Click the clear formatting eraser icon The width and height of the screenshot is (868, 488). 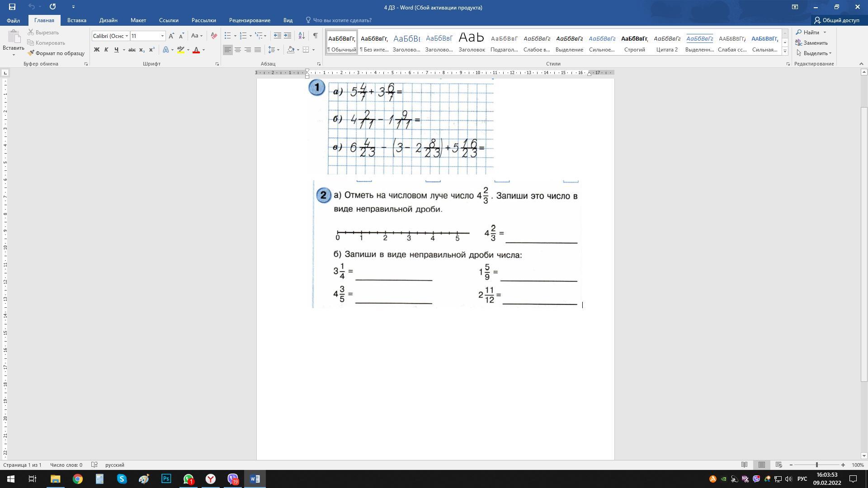click(214, 36)
